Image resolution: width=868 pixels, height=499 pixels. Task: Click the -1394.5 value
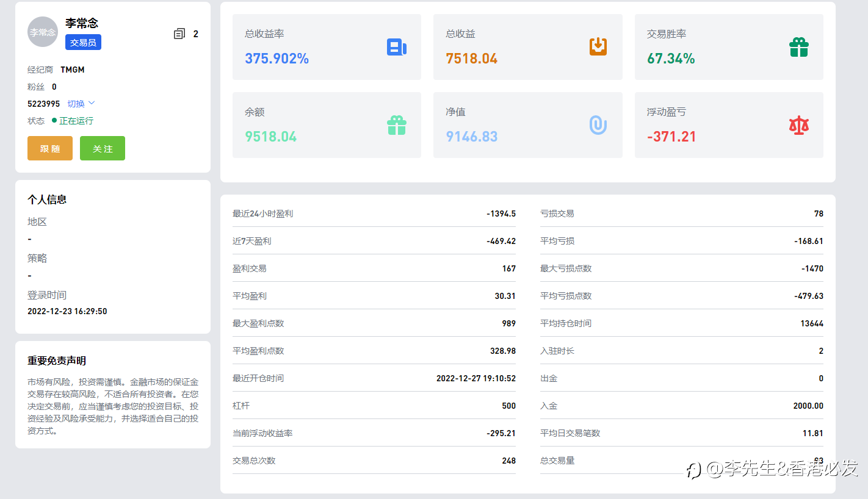click(x=501, y=214)
